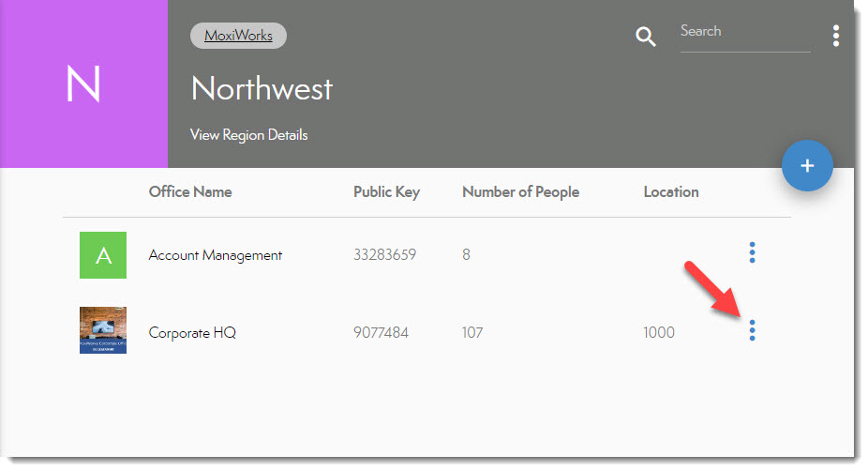Click the 107 people count for Corporate HQ
This screenshot has width=868, height=471.
[x=473, y=333]
